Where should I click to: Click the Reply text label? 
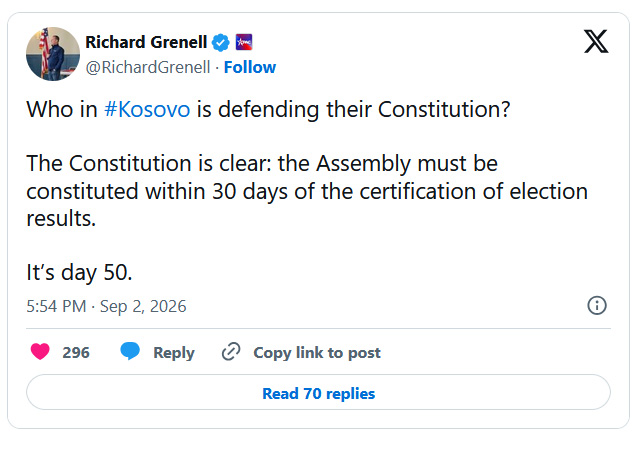point(174,353)
